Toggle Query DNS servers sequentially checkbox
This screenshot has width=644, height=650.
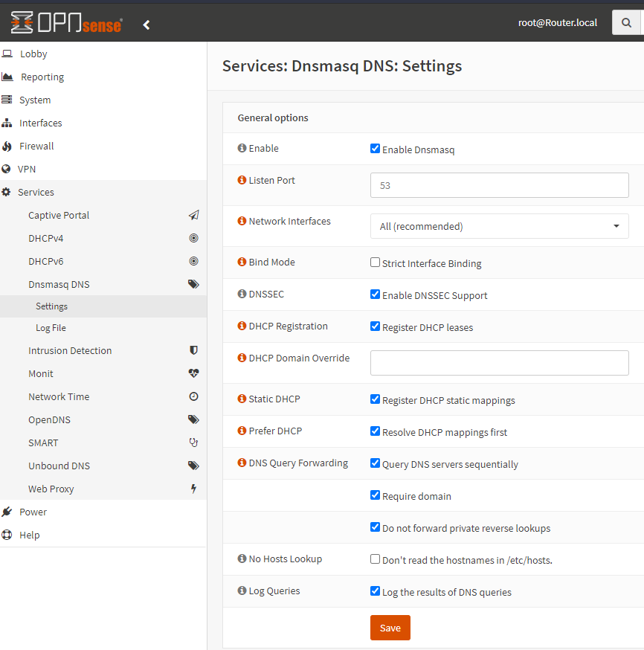tap(375, 463)
